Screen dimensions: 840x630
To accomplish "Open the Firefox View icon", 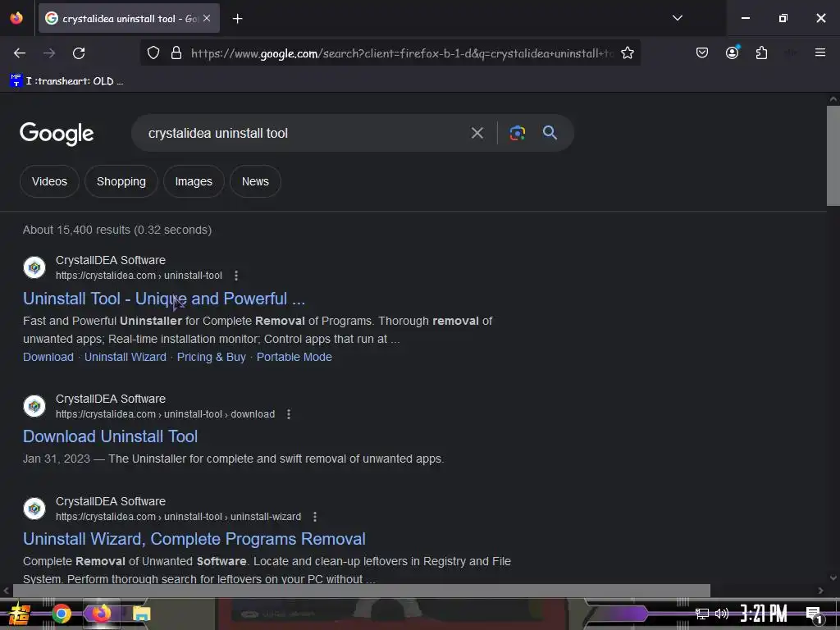I will point(16,18).
